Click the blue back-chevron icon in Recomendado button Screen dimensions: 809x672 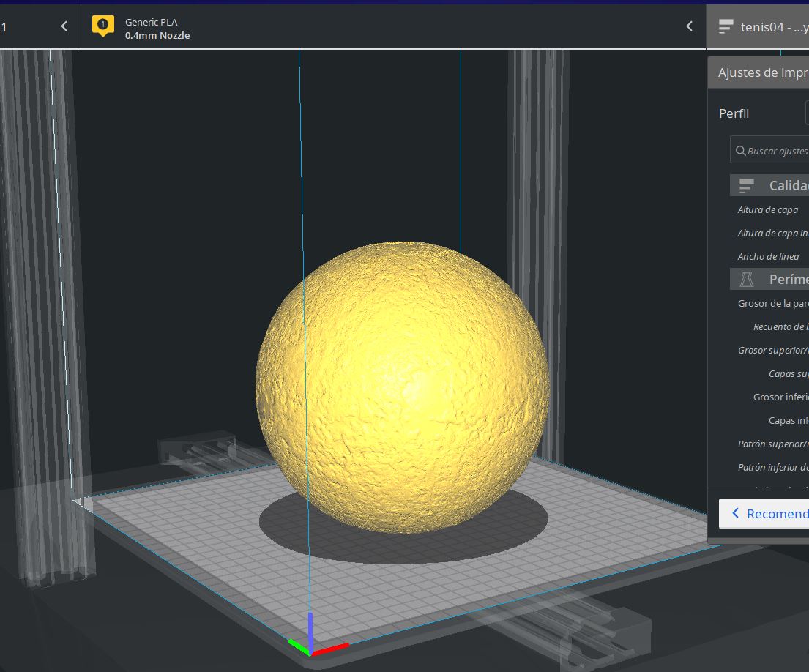(x=734, y=513)
